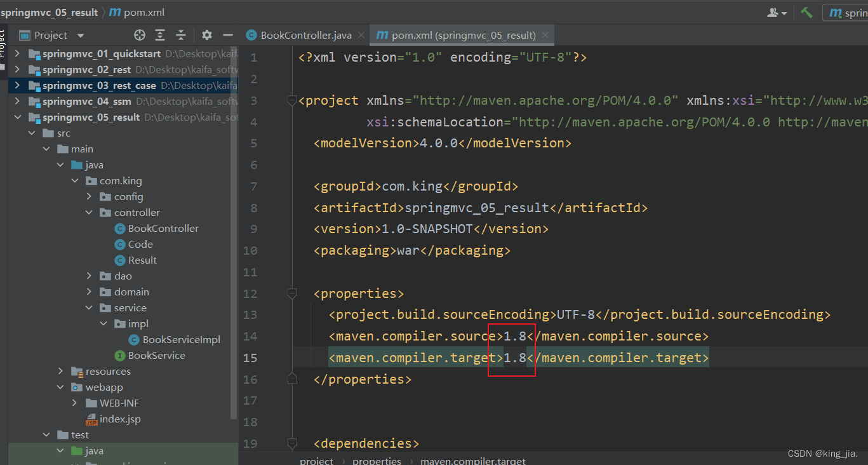Expand springmvc_02_rest module

point(17,69)
